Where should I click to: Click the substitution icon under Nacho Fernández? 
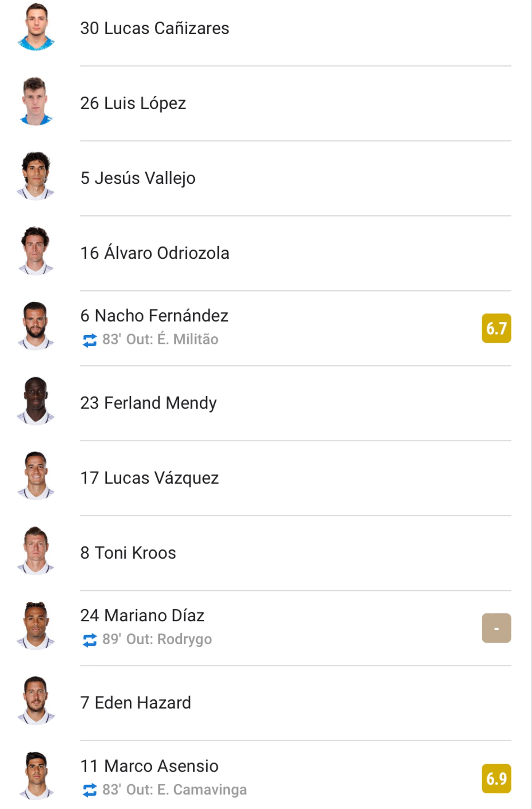[x=90, y=340]
